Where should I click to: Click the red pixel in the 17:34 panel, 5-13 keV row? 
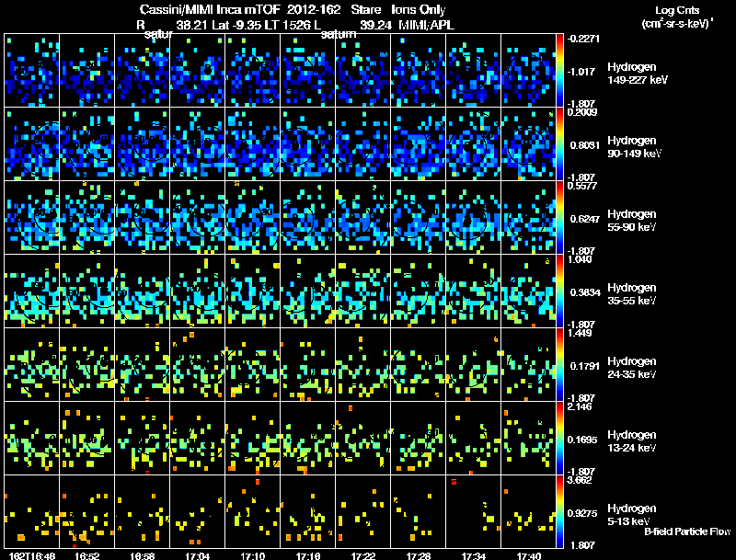pos(454,482)
